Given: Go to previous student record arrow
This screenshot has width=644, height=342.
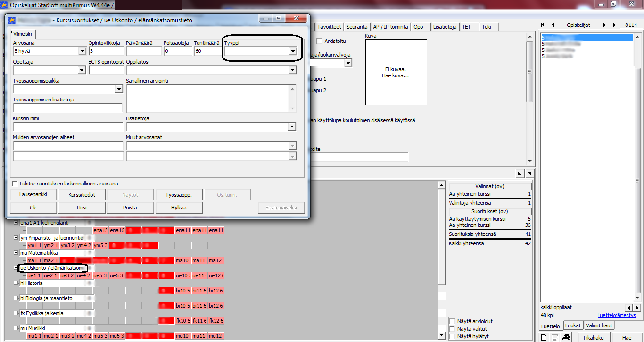Looking at the screenshot, I should 553,25.
